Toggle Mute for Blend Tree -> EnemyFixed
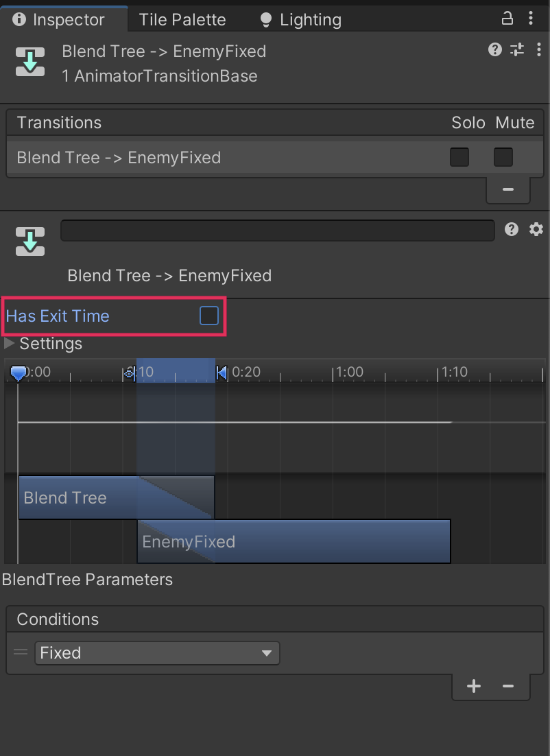 click(503, 158)
